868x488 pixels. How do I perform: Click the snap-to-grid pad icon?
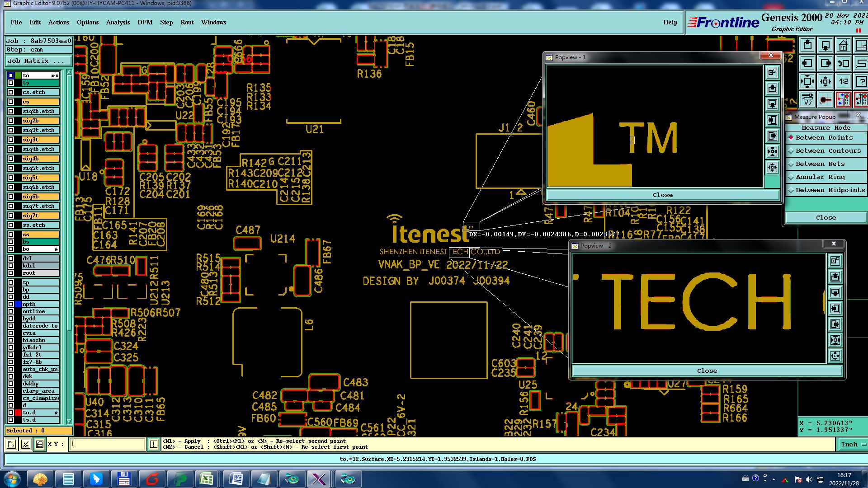[x=826, y=99]
